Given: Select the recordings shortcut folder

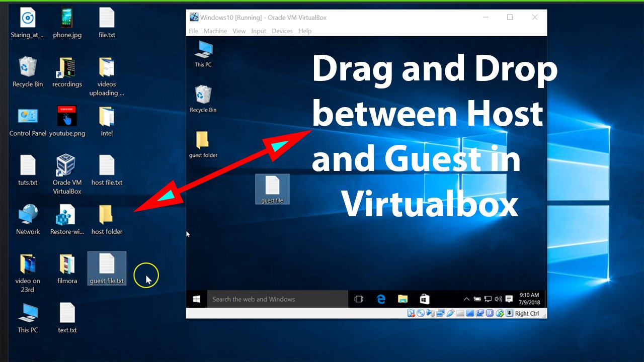Looking at the screenshot, I should coord(67,72).
